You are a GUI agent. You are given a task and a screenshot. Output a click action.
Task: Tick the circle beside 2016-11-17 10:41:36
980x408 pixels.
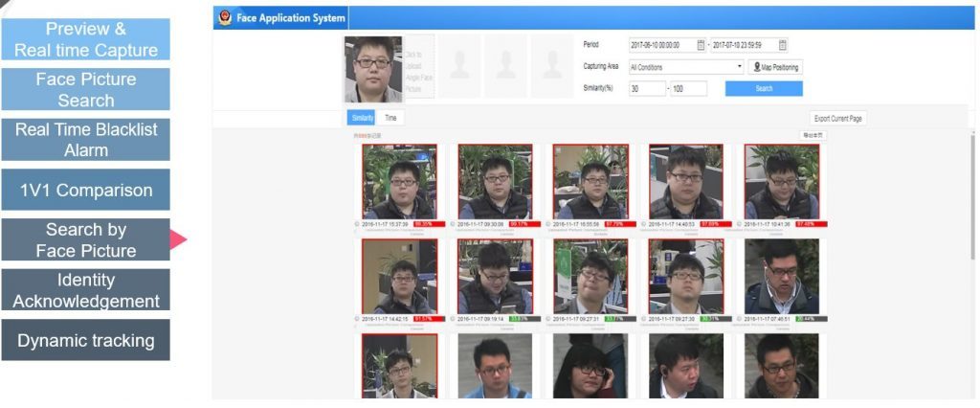click(x=740, y=224)
